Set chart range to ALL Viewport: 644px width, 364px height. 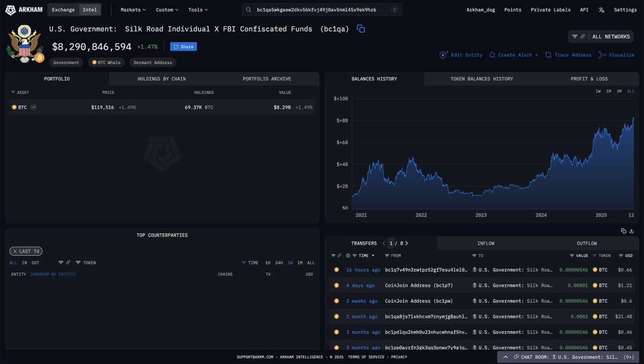(x=631, y=91)
